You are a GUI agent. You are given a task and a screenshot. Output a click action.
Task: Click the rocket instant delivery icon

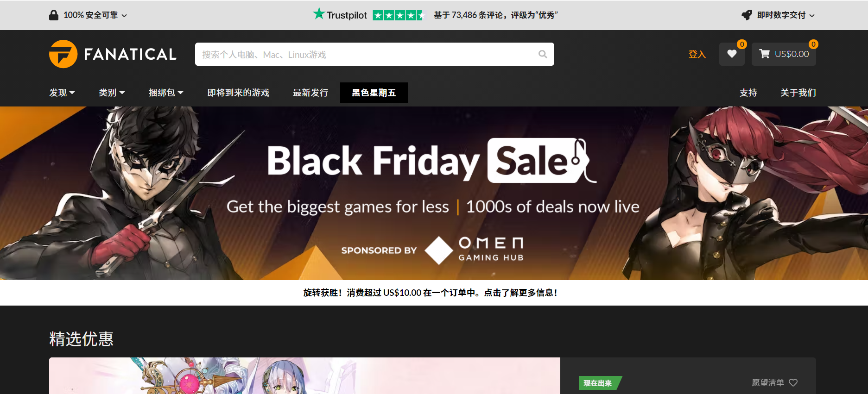click(747, 15)
